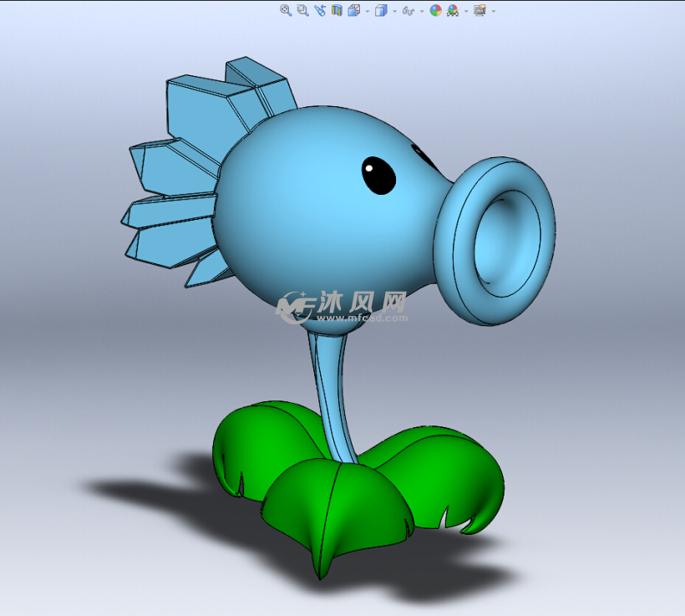Select the black eye on the model
The height and width of the screenshot is (616, 685).
tap(378, 176)
